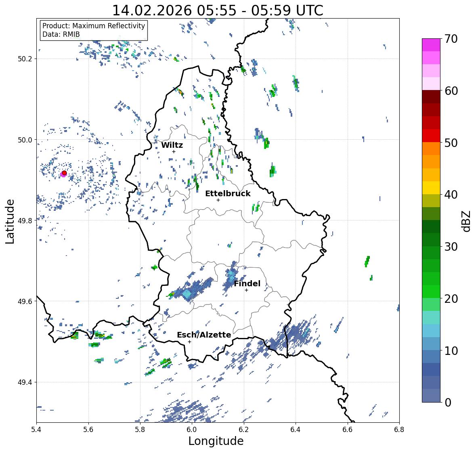Click the title timestamp 14.02.2026 05:55 - 05:59 UTC
476x451 pixels.
coord(218,10)
